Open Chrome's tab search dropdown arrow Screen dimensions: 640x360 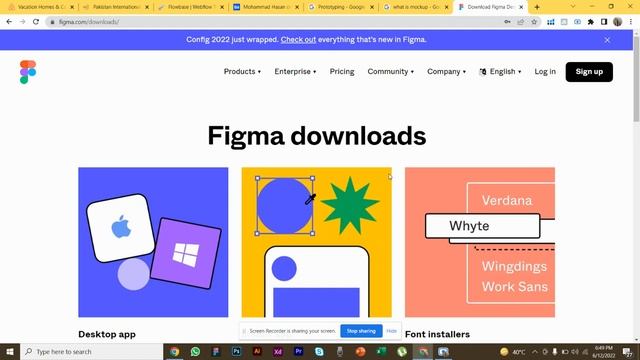pyautogui.click(x=573, y=7)
